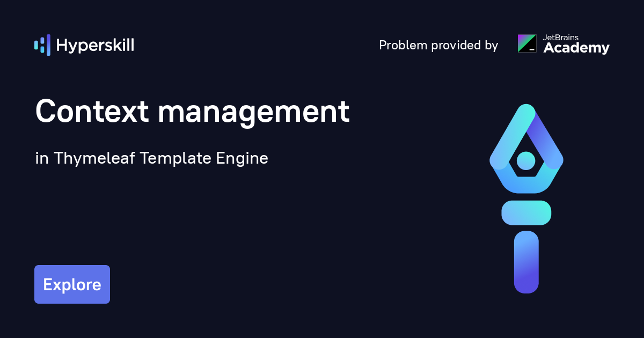This screenshot has width=644, height=338.
Task: Click the small teal bar of the logo
Action: pos(36,45)
